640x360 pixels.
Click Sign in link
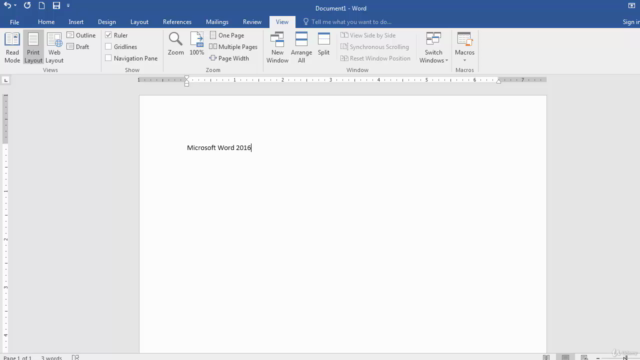631,22
